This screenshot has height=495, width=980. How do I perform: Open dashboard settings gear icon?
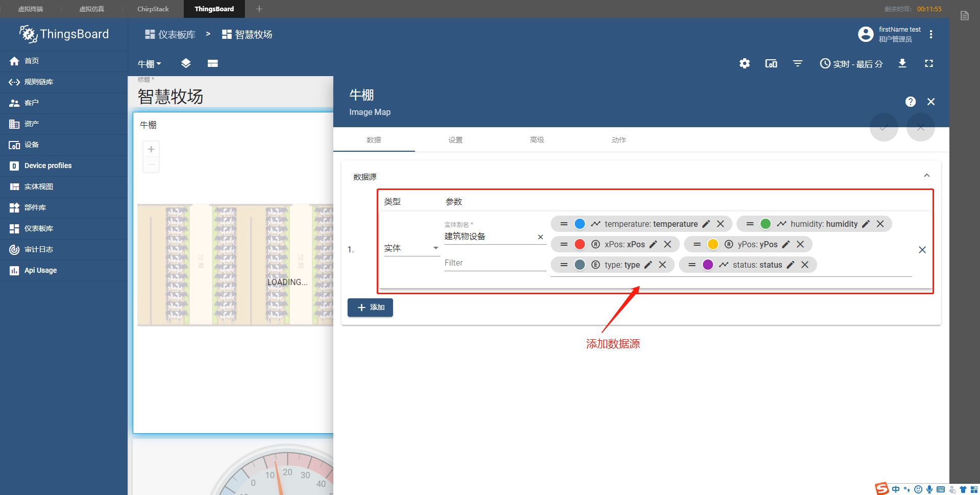(744, 63)
